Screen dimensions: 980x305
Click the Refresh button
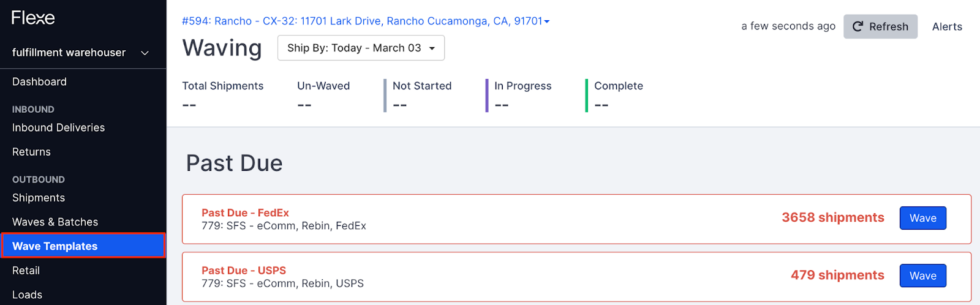click(x=880, y=26)
